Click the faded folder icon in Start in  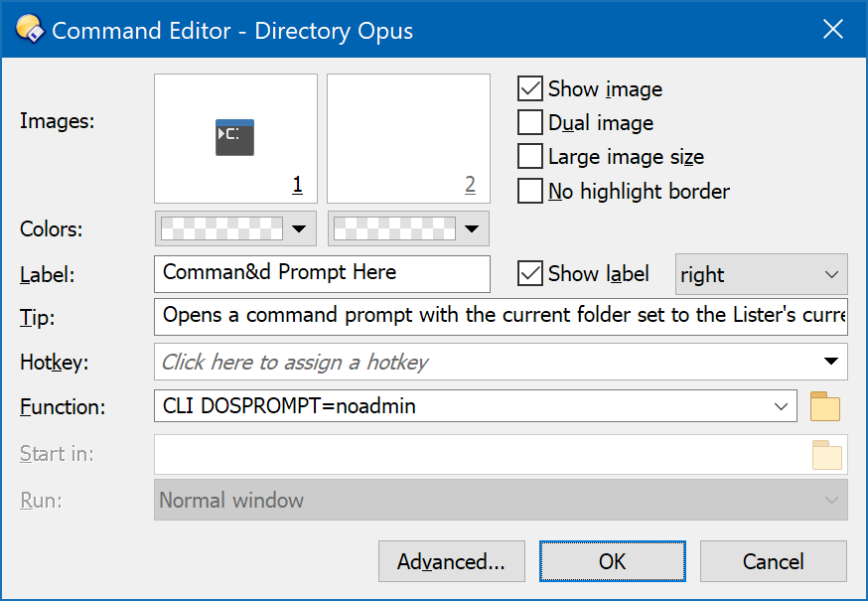(x=827, y=455)
